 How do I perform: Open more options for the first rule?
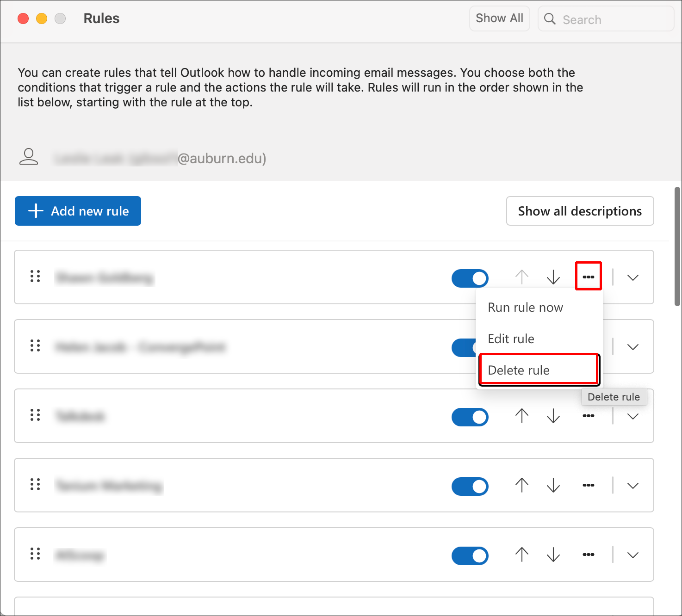point(588,276)
